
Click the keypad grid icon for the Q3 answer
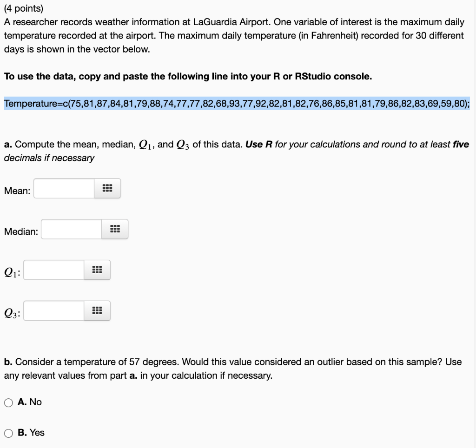(97, 310)
